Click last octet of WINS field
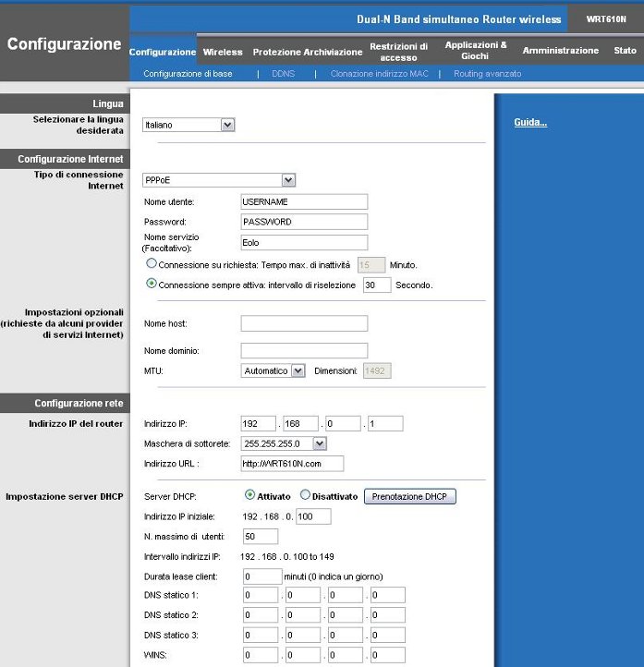The image size is (644, 667). pos(388,655)
